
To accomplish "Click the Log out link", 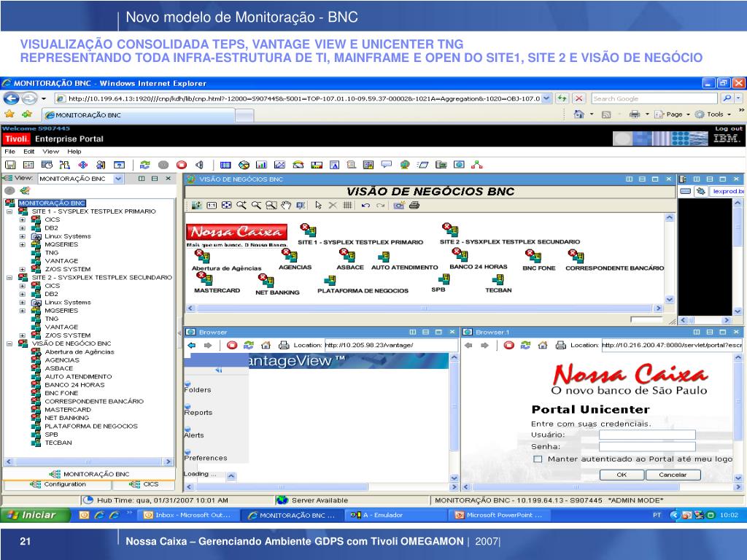I will (x=729, y=128).
